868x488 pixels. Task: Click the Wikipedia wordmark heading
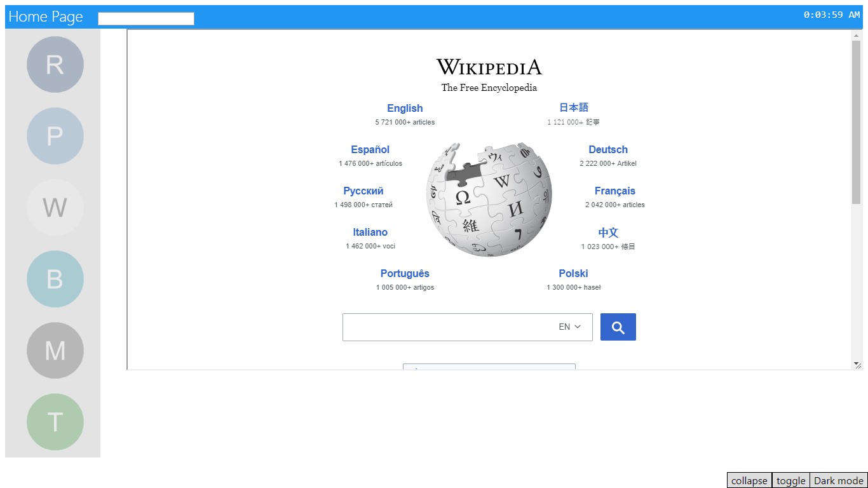[489, 67]
